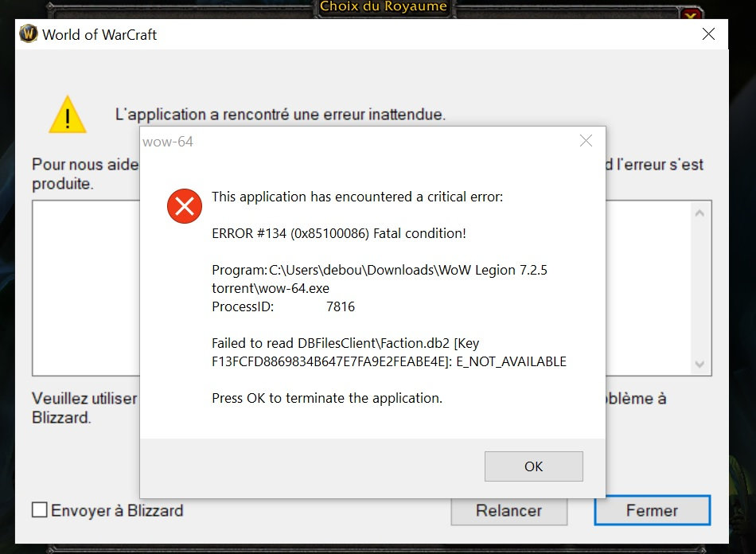Click the World of WarCraft window title text
The image size is (756, 554).
[99, 34]
